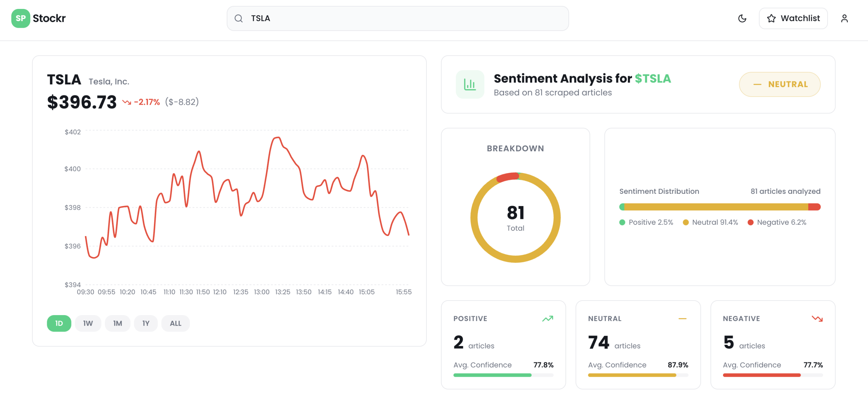This screenshot has height=412, width=868.
Task: Click the red price decline arrow
Action: 127,102
